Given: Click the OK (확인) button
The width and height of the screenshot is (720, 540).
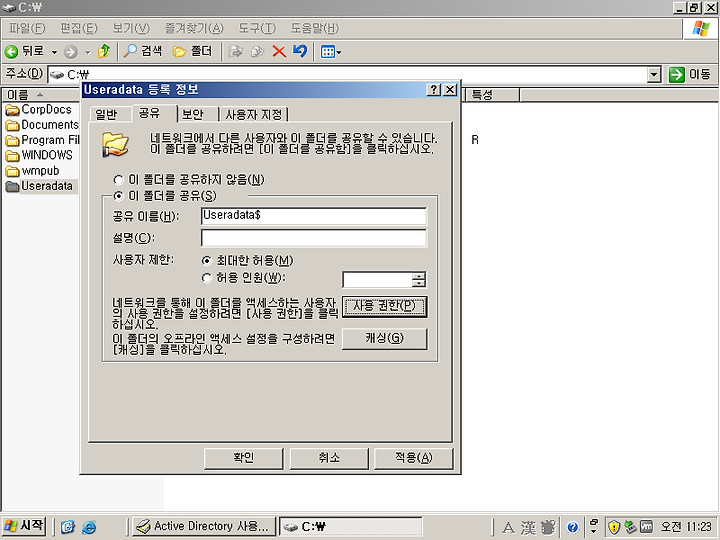Looking at the screenshot, I should 243,458.
